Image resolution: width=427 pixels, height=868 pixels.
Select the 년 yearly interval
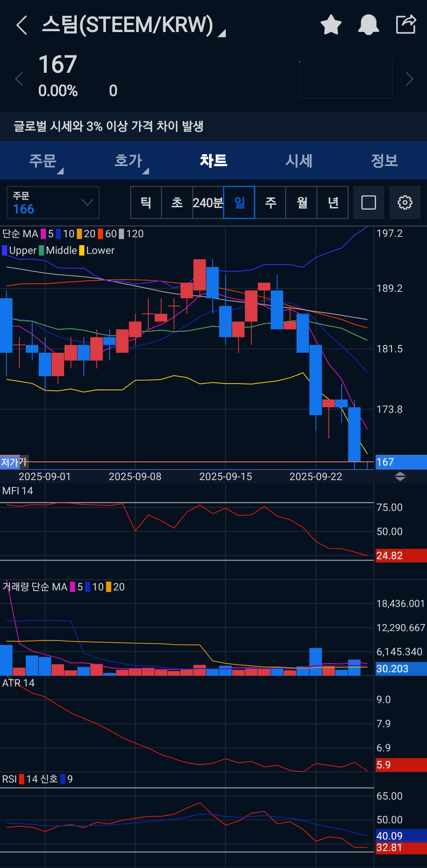pyautogui.click(x=333, y=202)
